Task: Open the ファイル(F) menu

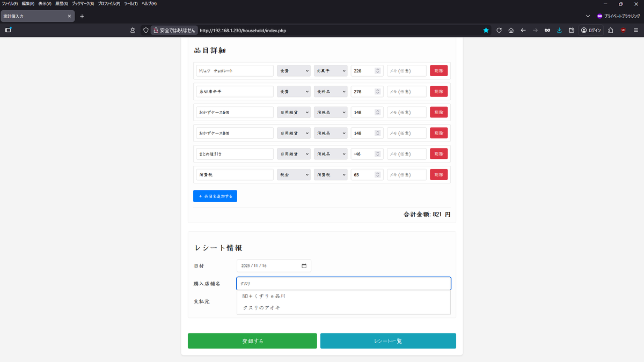Action: [x=10, y=4]
